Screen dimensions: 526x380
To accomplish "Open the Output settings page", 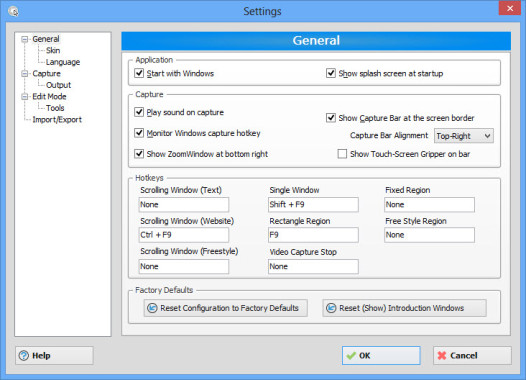I will point(58,85).
